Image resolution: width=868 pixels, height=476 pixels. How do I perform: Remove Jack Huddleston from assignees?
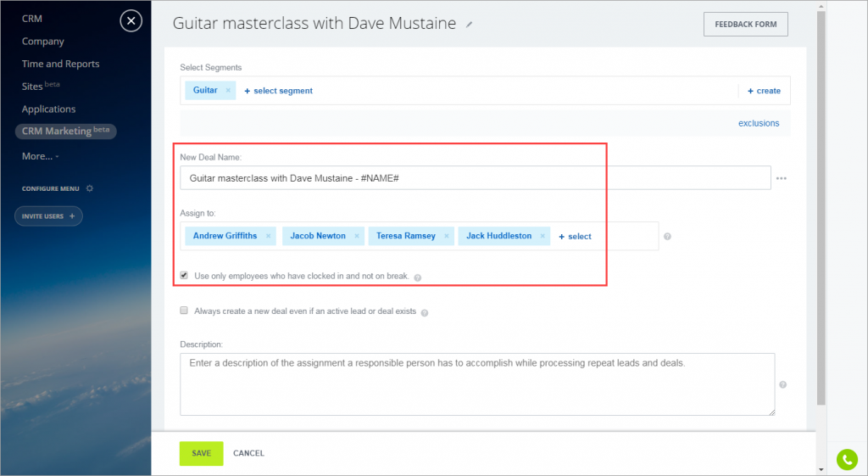542,236
